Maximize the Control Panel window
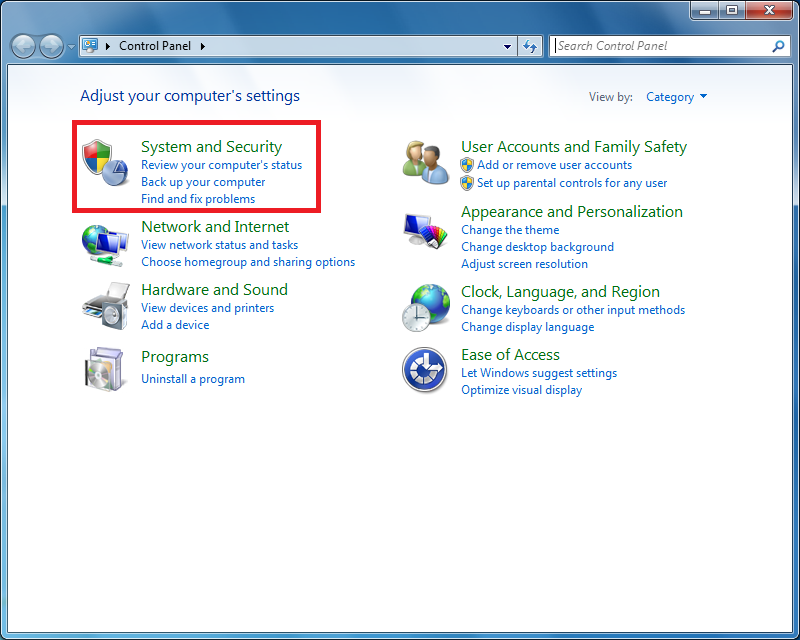 [732, 10]
